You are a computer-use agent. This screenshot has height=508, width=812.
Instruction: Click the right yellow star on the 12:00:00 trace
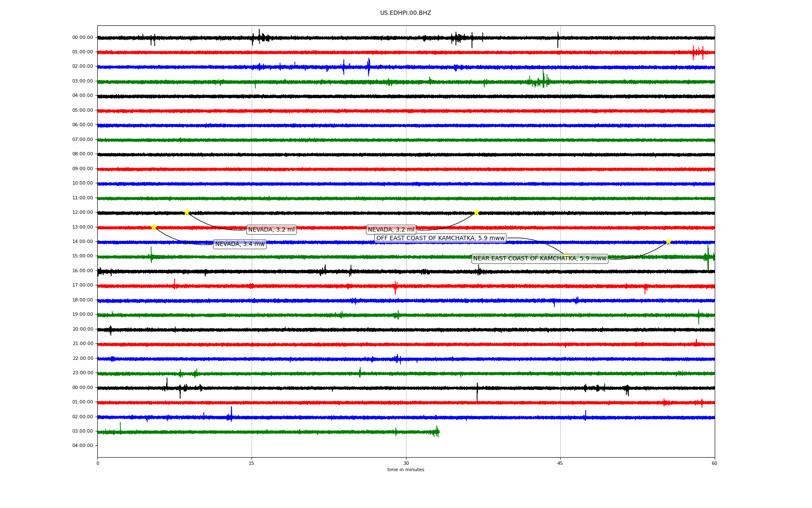(476, 212)
